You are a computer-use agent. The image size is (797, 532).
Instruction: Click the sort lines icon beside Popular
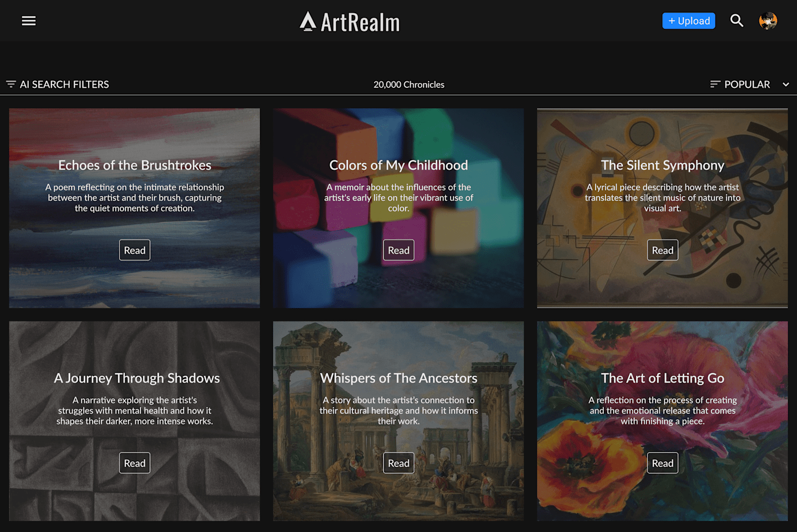coord(715,85)
